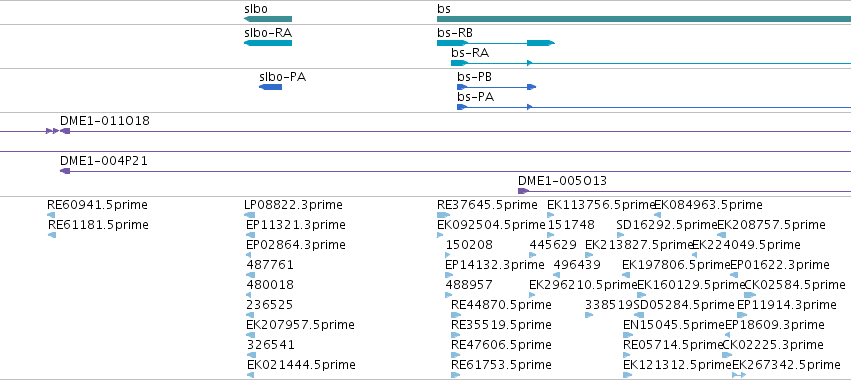Select the slbo gene arrow glyph

(268, 19)
